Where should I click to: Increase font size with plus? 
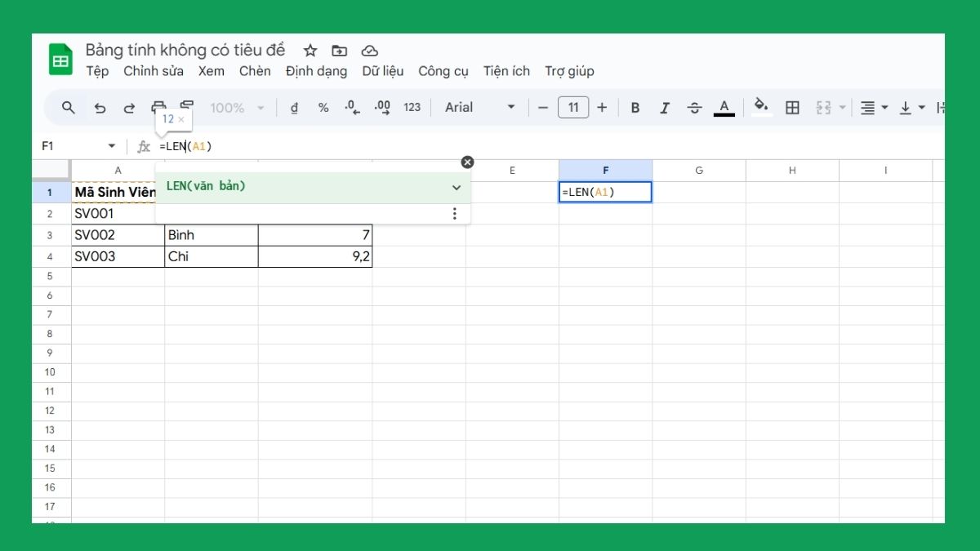tap(603, 108)
